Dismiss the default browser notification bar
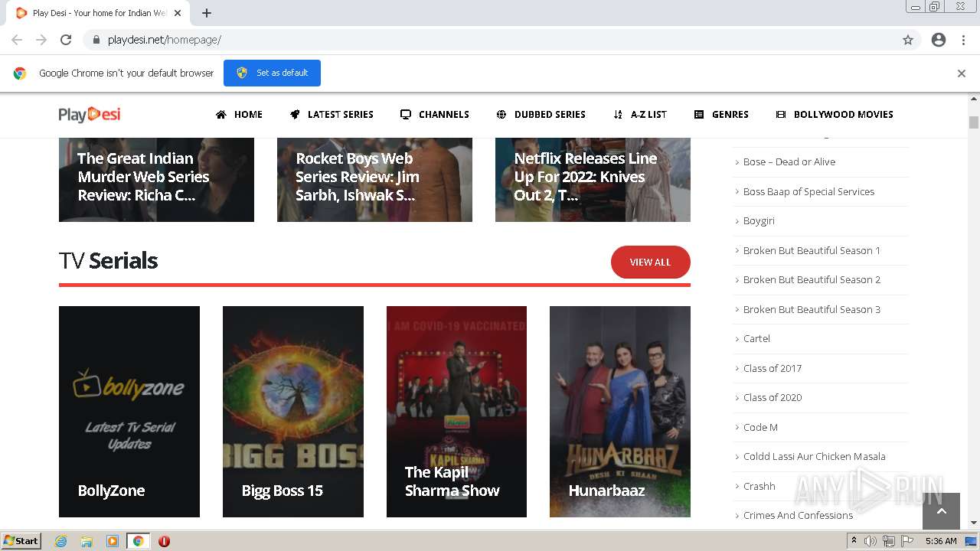This screenshot has width=980, height=551. 962,73
